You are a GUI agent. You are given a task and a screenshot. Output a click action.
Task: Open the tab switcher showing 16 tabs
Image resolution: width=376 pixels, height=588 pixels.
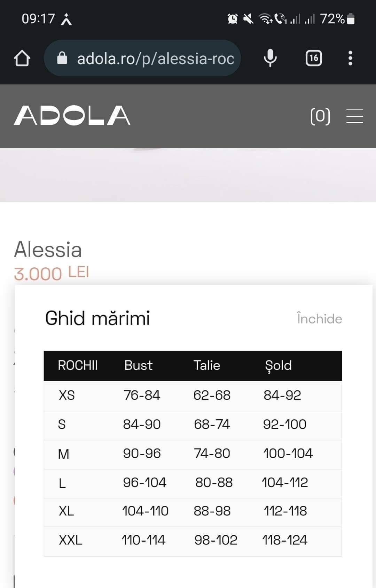[314, 58]
